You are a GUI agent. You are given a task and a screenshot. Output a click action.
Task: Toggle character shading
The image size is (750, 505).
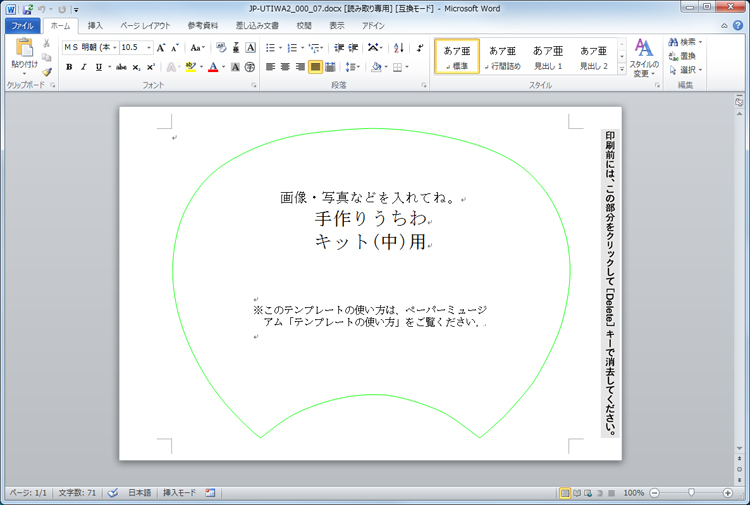coord(235,67)
